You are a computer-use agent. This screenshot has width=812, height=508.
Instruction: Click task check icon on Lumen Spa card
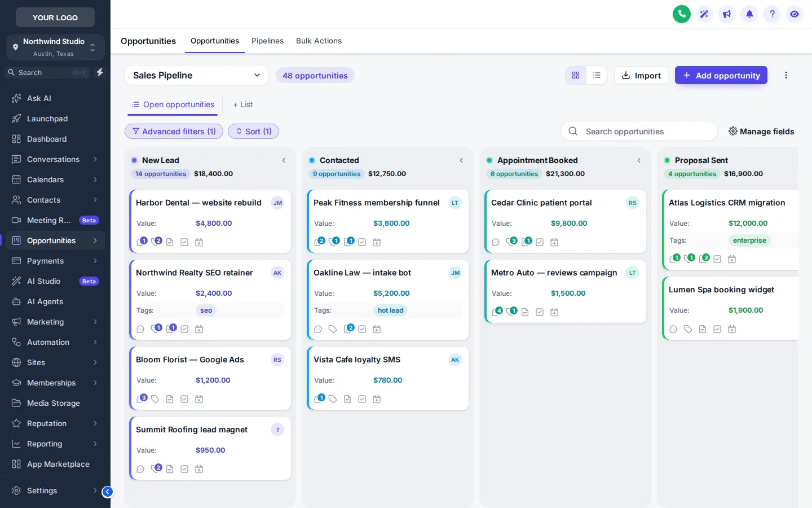[x=717, y=329]
